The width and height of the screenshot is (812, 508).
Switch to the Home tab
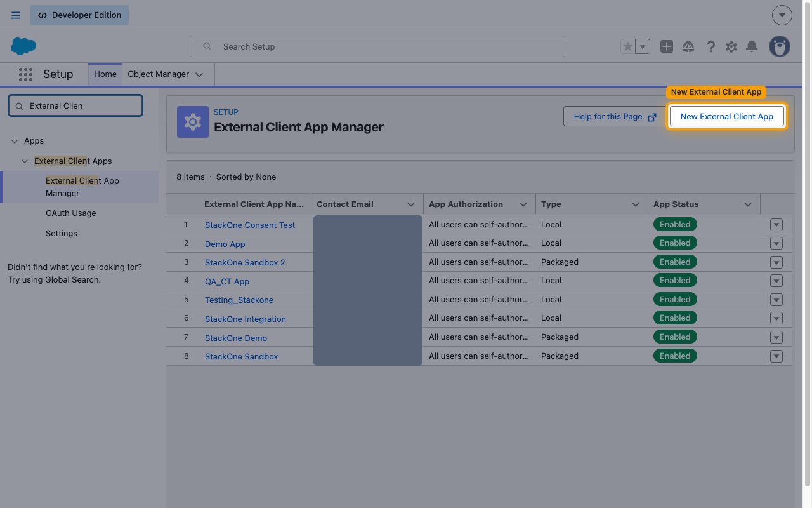click(105, 74)
